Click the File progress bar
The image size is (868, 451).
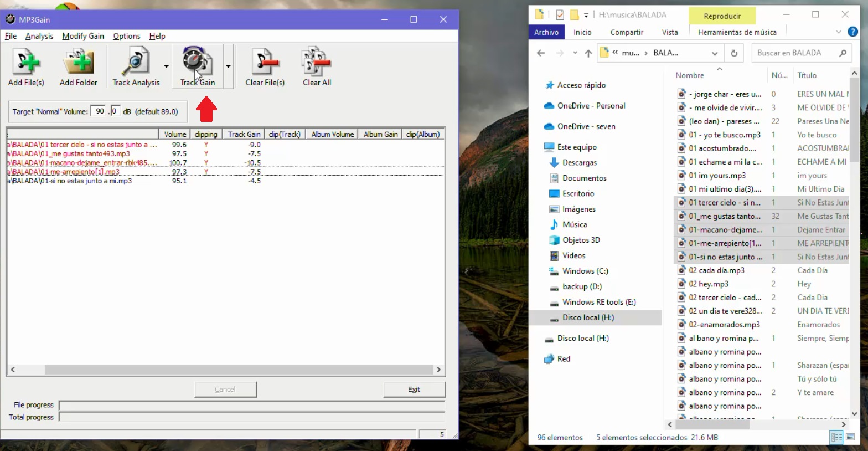tap(252, 405)
